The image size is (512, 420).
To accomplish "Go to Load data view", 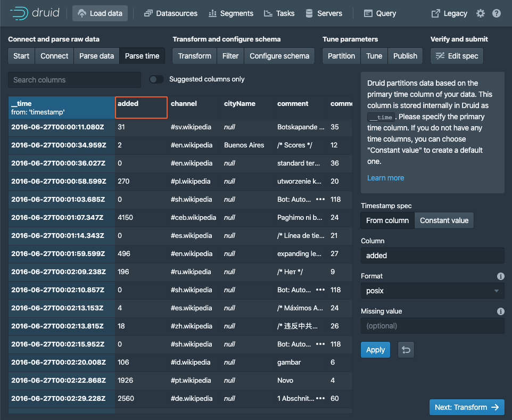I will coord(100,13).
